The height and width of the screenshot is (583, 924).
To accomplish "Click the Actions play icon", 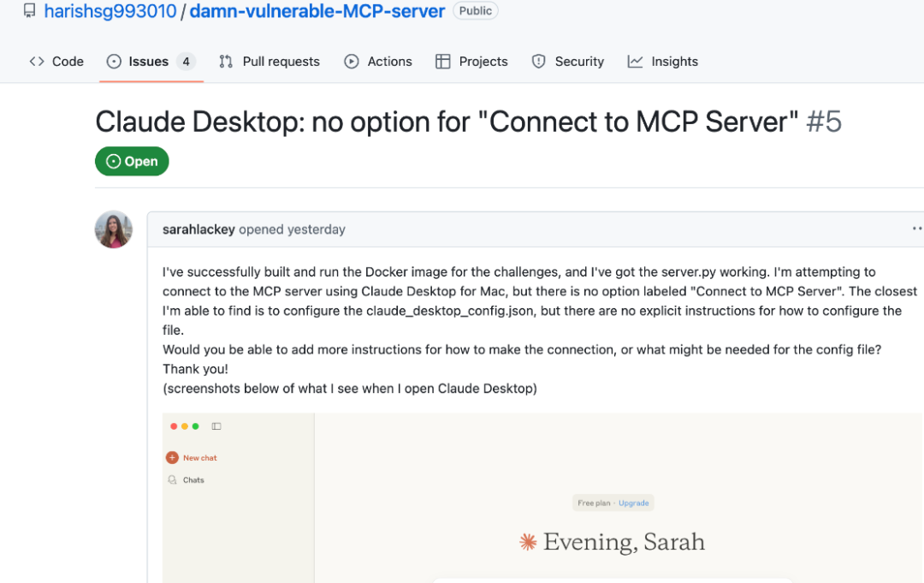I will 352,62.
